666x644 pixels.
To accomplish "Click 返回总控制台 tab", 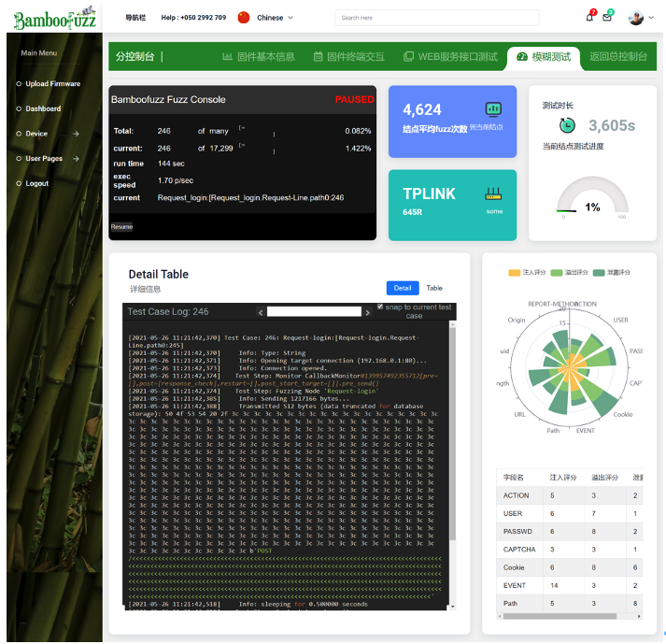I will coord(618,56).
